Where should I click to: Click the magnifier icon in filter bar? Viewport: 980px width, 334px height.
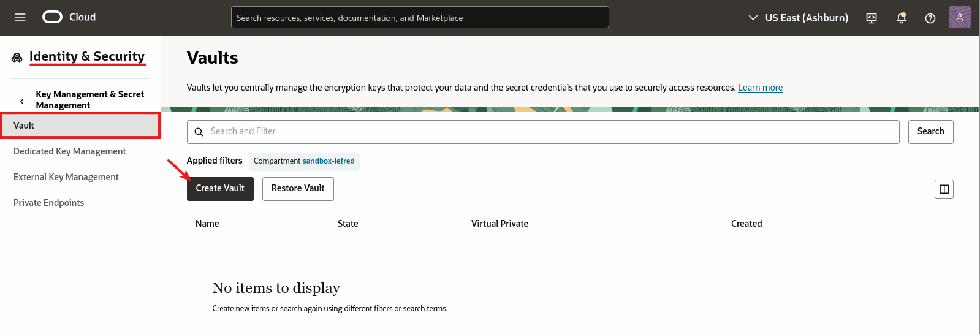pos(199,132)
